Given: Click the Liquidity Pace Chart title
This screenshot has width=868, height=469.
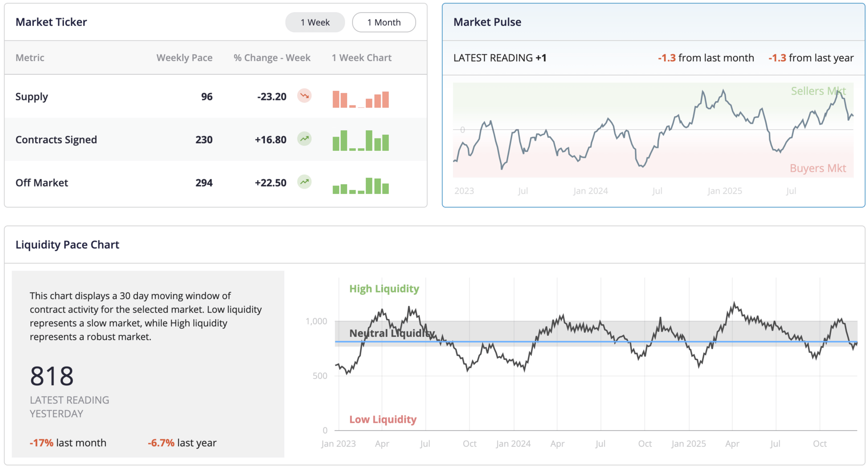Looking at the screenshot, I should [x=67, y=245].
